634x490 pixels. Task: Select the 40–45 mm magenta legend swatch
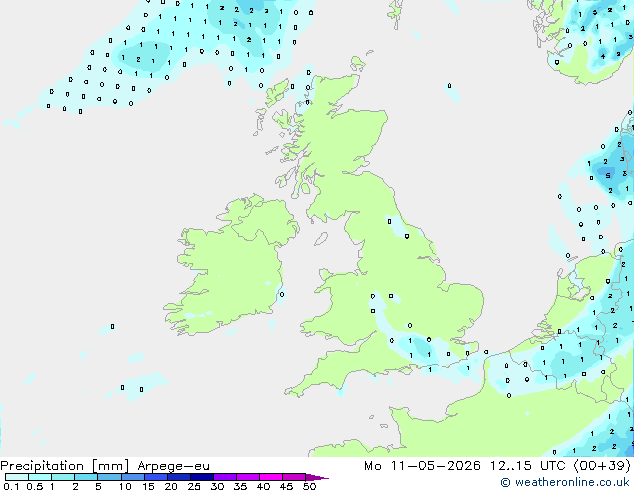tap(271, 477)
